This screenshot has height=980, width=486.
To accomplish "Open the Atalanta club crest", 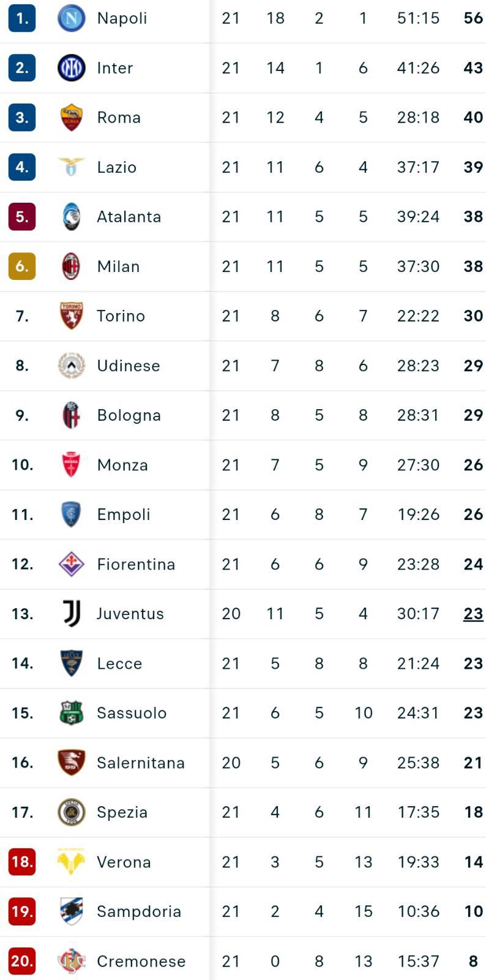I will point(71,217).
